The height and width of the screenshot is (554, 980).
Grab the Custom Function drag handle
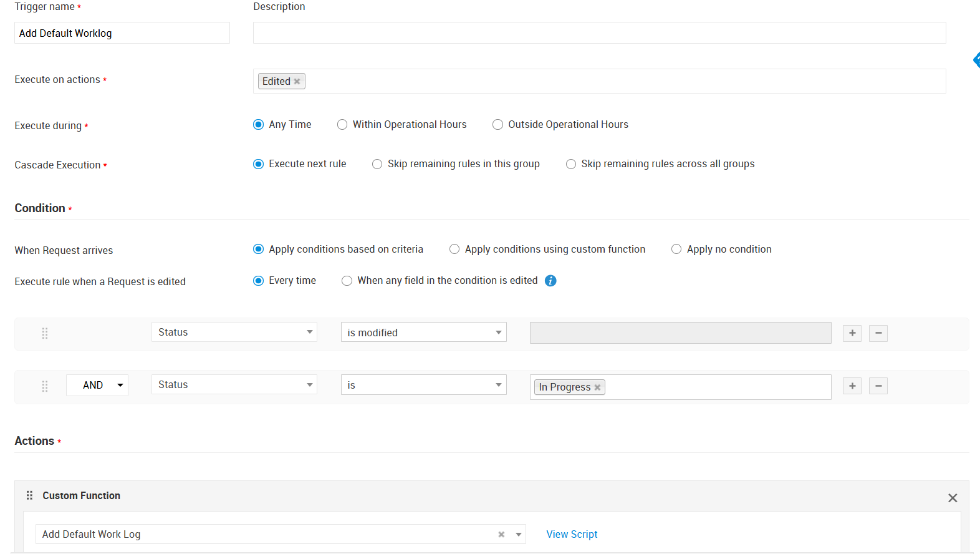click(x=29, y=495)
